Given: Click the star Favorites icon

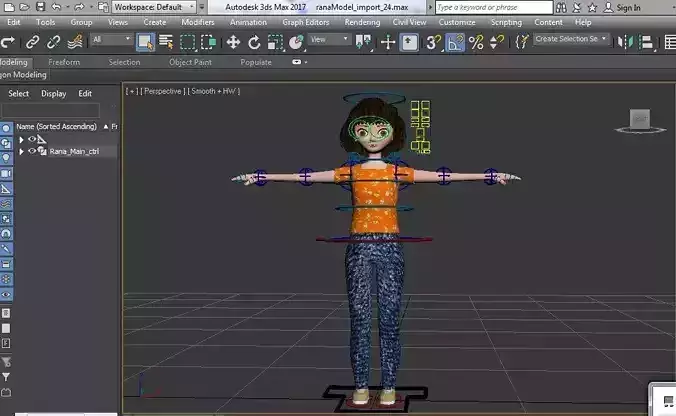Looking at the screenshot, I should click(593, 7).
